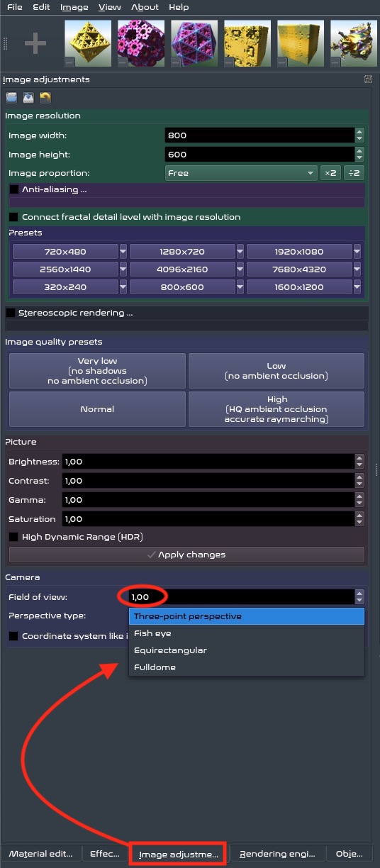The image size is (380, 868).
Task: Click the second small image icon under Image adjustments
Action: 28,98
